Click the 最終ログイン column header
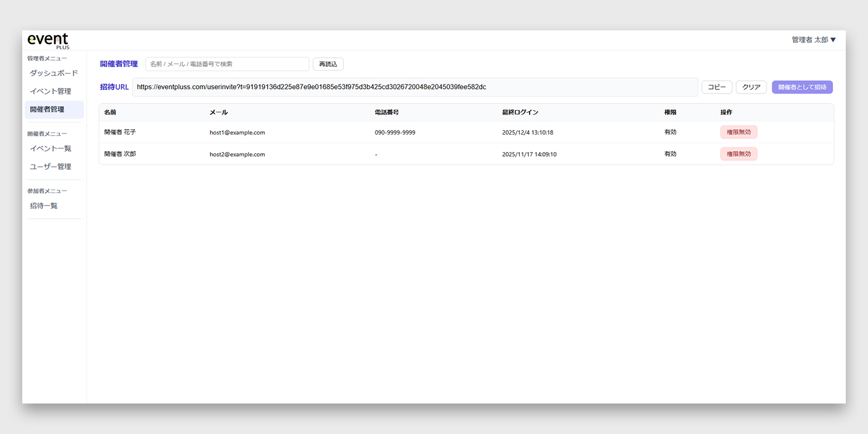 (520, 112)
